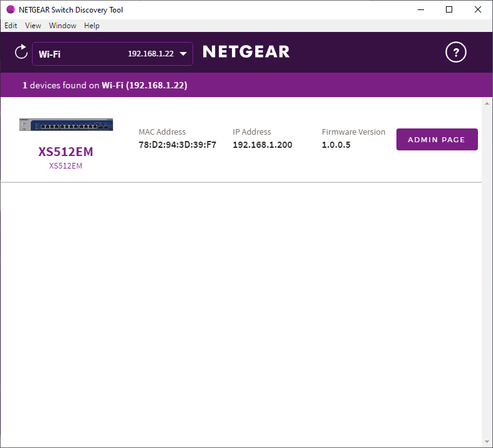Maximize the Switch Discovery Tool window

(449, 9)
